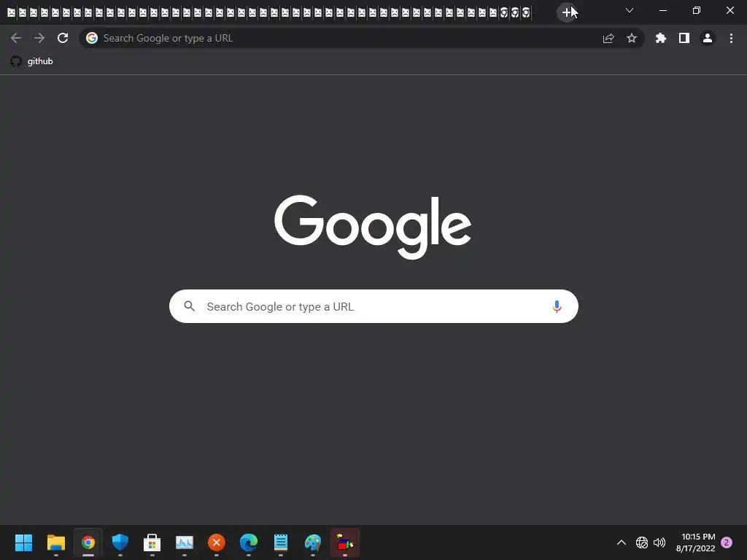
Task: Open the Paint app on the taskbar
Action: pos(313,542)
